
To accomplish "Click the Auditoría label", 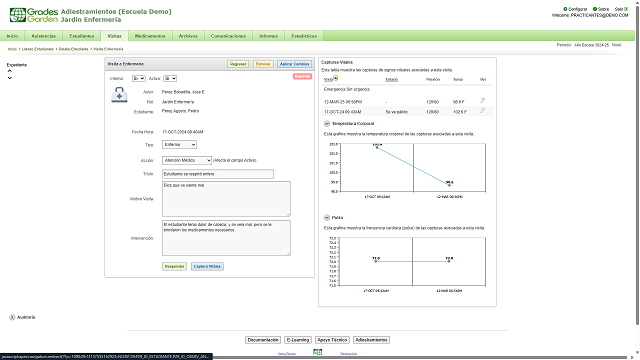I will (26, 317).
